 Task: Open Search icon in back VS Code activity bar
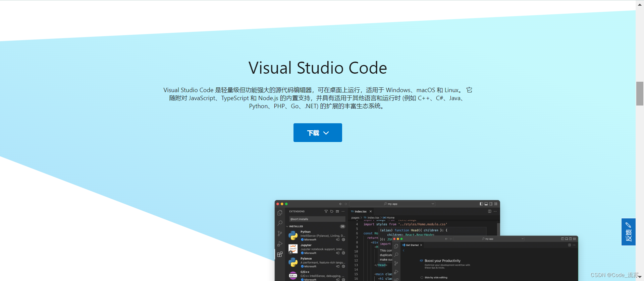point(280,223)
